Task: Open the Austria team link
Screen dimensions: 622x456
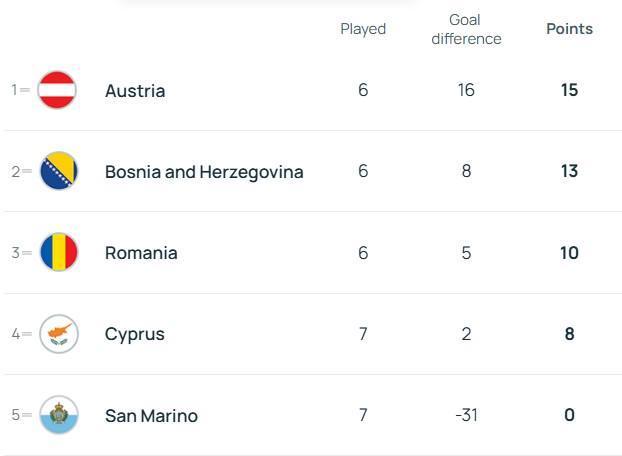Action: pyautogui.click(x=135, y=91)
